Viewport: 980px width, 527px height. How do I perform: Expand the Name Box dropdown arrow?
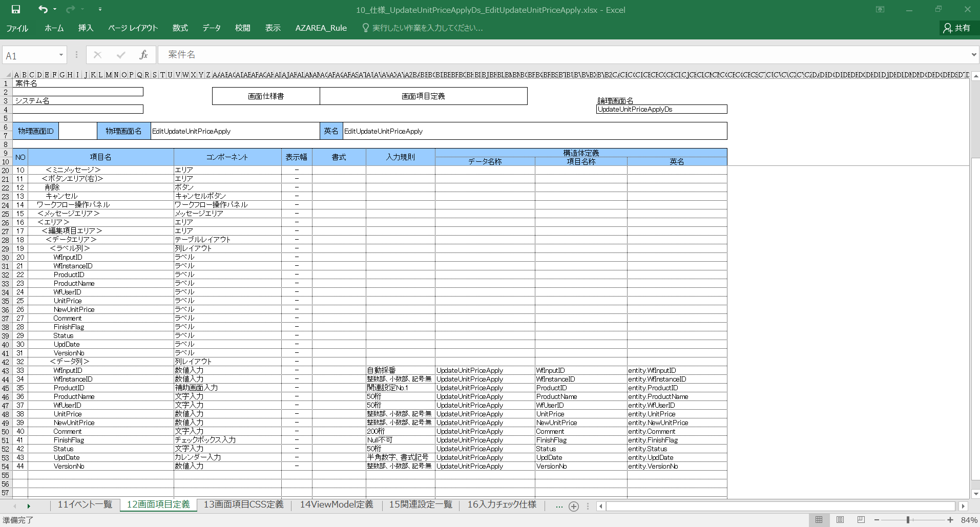pyautogui.click(x=61, y=55)
